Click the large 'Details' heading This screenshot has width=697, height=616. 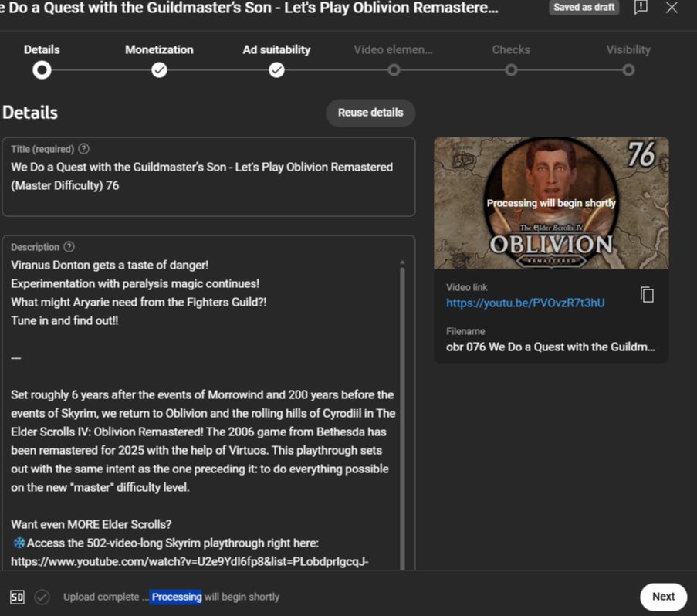click(30, 113)
